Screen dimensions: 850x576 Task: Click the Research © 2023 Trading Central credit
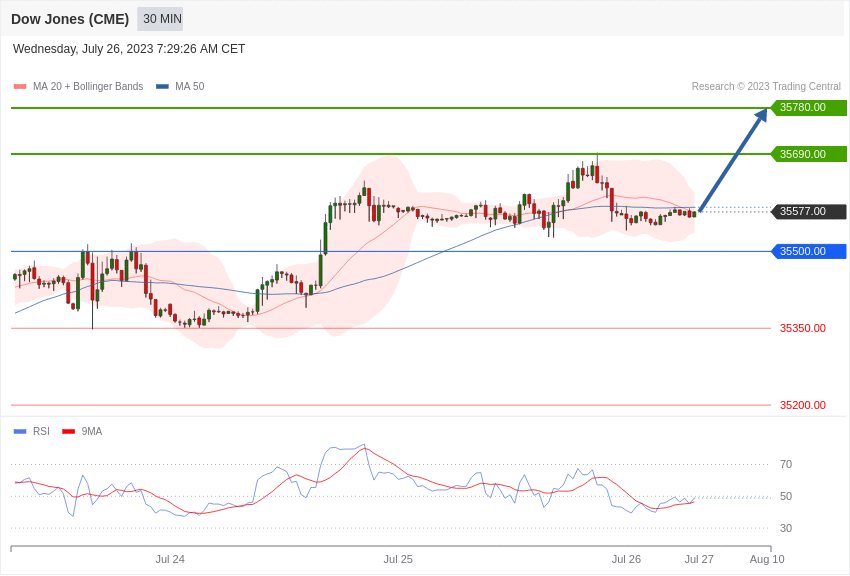click(x=766, y=86)
